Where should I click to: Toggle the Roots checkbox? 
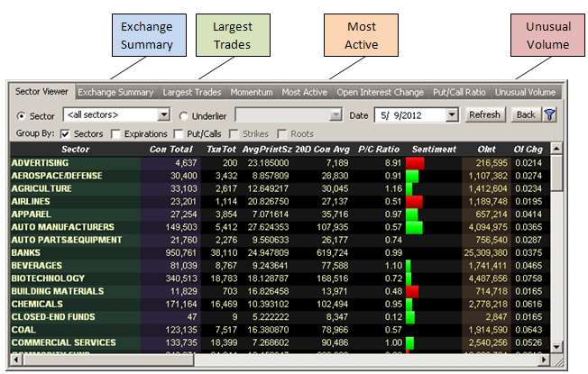281,133
